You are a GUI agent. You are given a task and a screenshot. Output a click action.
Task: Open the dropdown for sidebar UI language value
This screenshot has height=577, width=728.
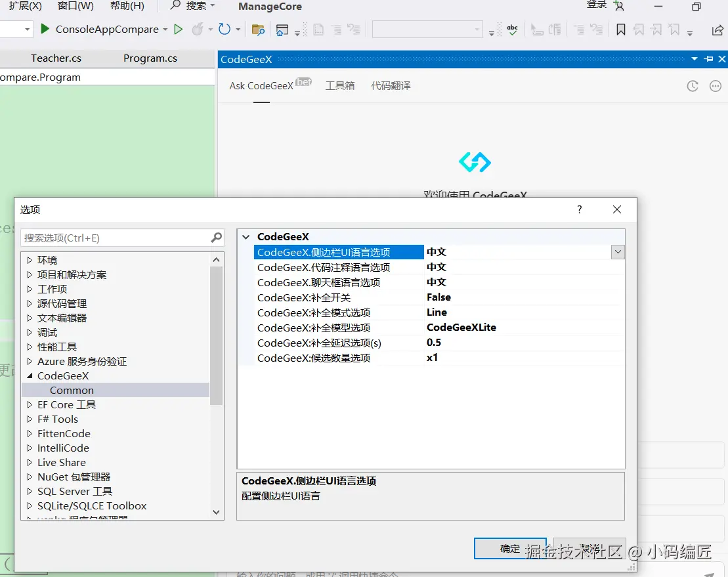point(618,252)
